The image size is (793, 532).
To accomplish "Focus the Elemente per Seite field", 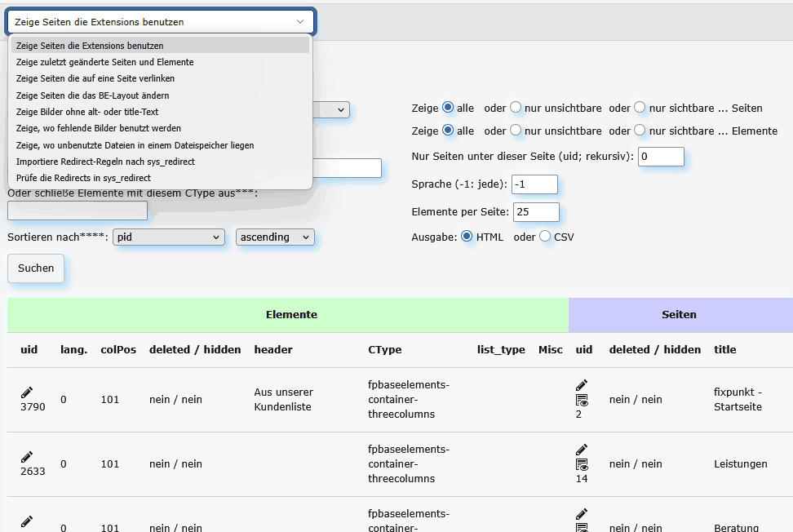I will coord(536,212).
